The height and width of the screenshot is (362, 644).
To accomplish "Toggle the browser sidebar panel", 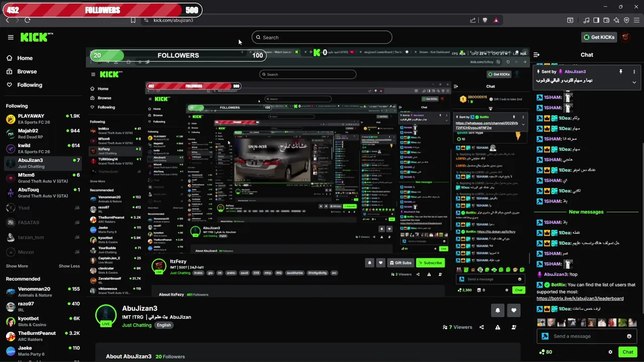I will pos(596,20).
